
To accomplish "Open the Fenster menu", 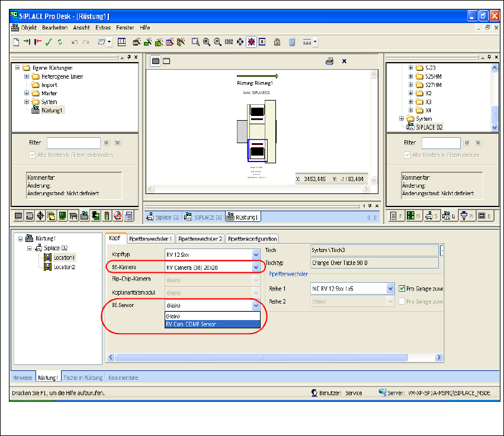I will (125, 28).
